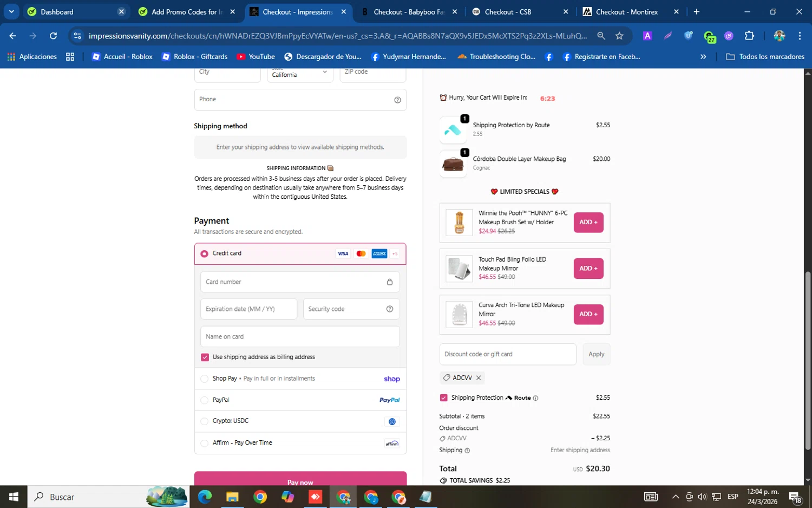This screenshot has width=812, height=508.
Task: Reload the checkout page
Action: pyautogui.click(x=53, y=36)
